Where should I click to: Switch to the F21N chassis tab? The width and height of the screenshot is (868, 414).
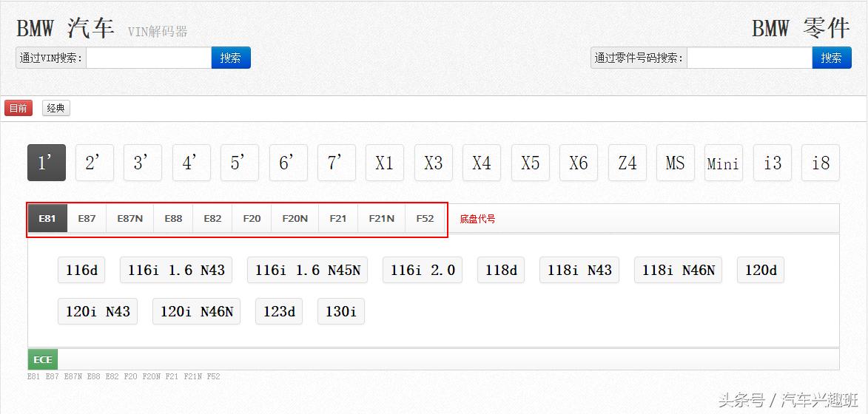tap(382, 218)
